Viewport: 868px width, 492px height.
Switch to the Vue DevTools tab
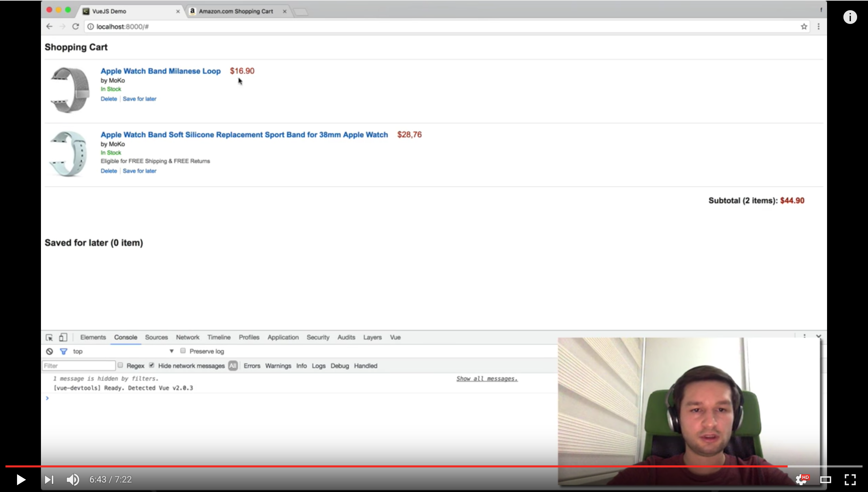pos(395,337)
